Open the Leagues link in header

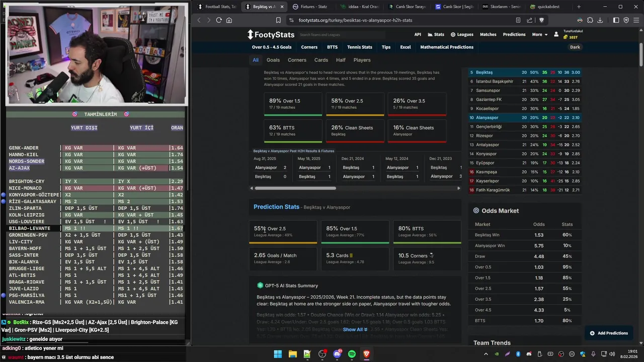coord(462,35)
